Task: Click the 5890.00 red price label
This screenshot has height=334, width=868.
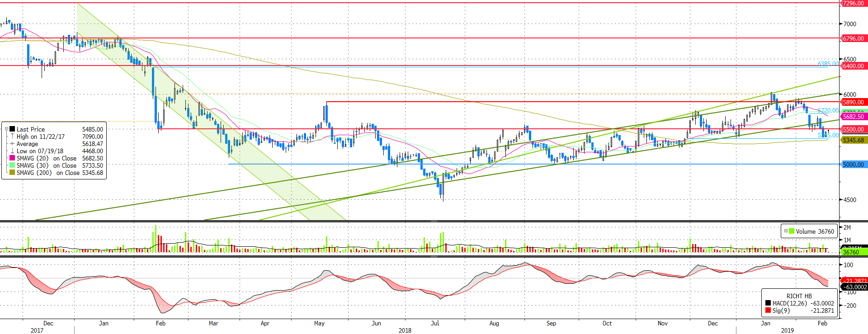Action: click(x=853, y=102)
